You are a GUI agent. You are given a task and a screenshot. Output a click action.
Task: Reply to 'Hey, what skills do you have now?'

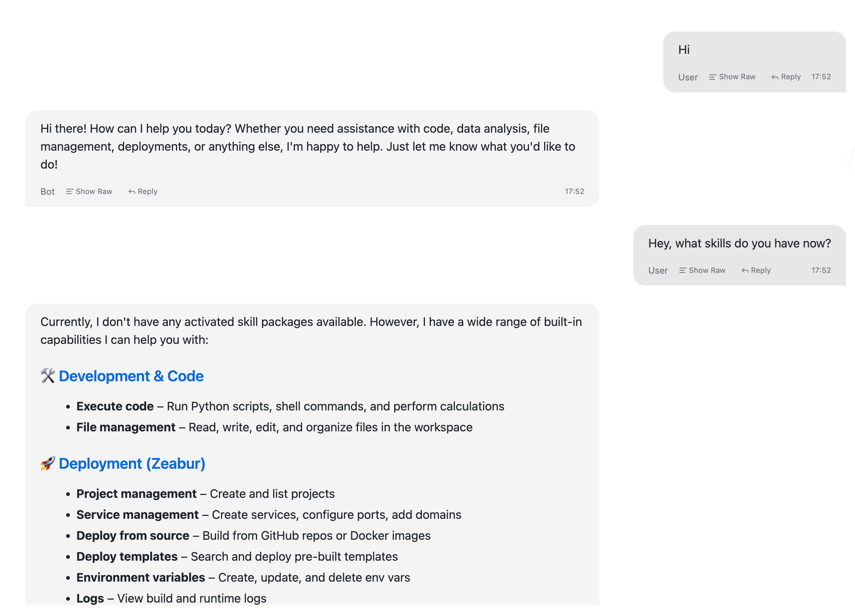click(756, 270)
